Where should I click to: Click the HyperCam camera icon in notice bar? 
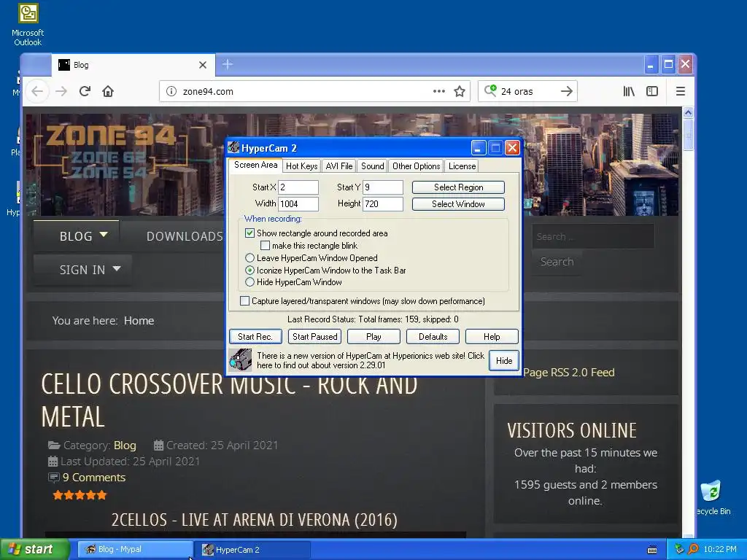pyautogui.click(x=240, y=360)
